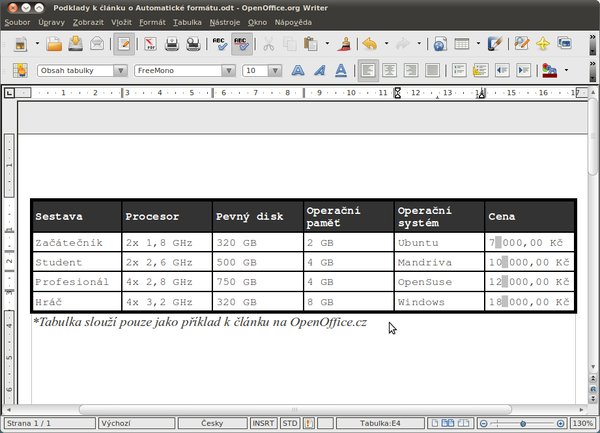
Task: Open Find & Replace icon
Action: click(x=522, y=43)
